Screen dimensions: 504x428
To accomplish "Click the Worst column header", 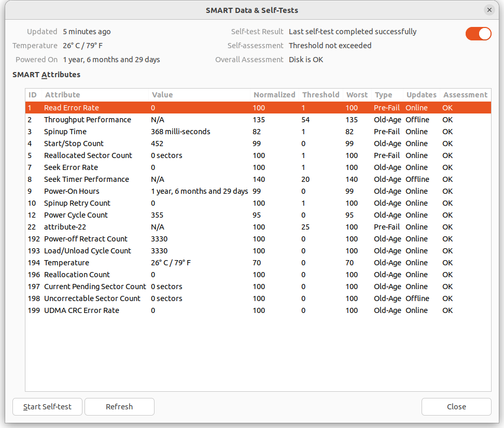I will point(357,95).
